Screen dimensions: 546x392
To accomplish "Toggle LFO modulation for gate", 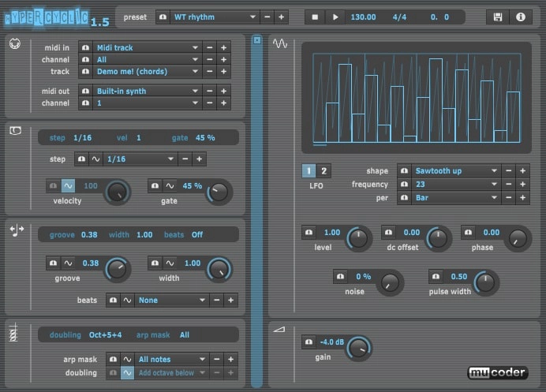I will click(170, 186).
